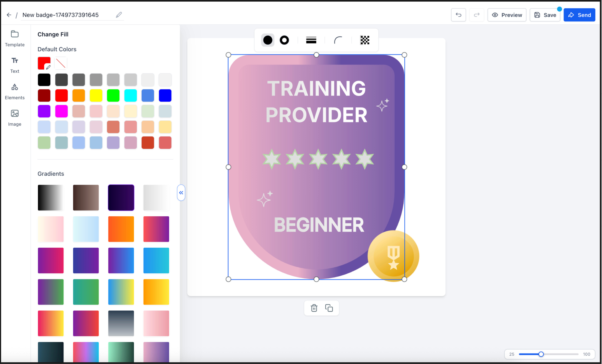Open the Image sidebar tab
Image resolution: width=602 pixels, height=364 pixels.
click(15, 118)
